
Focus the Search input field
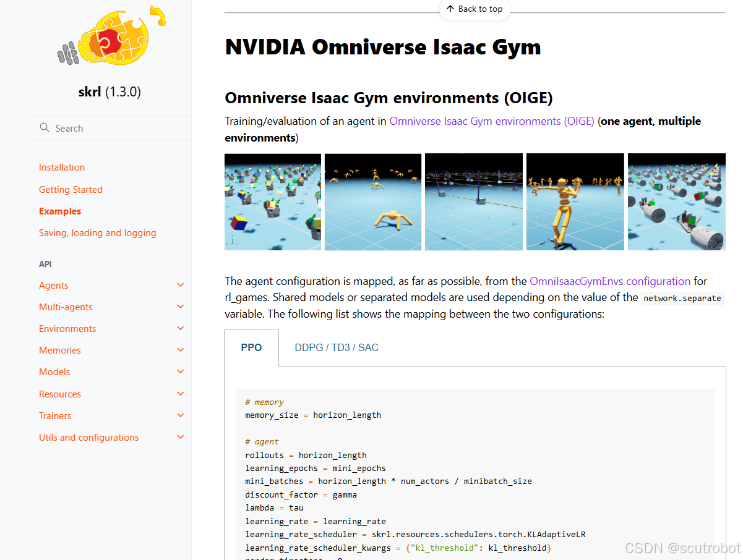[x=110, y=128]
